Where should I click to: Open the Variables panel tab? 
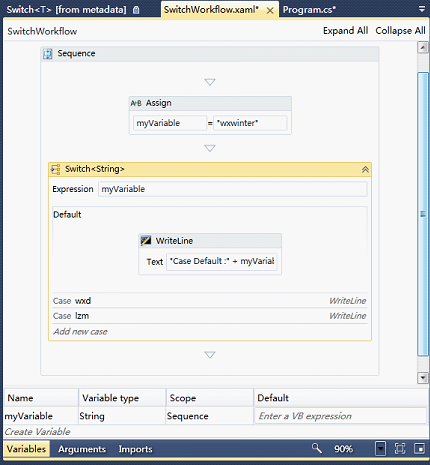tap(26, 449)
